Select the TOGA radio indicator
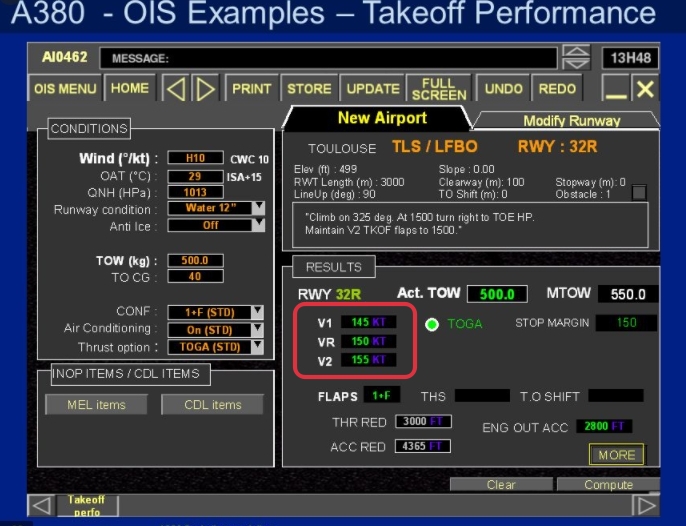Image resolution: width=686 pixels, height=526 pixels. pos(432,324)
